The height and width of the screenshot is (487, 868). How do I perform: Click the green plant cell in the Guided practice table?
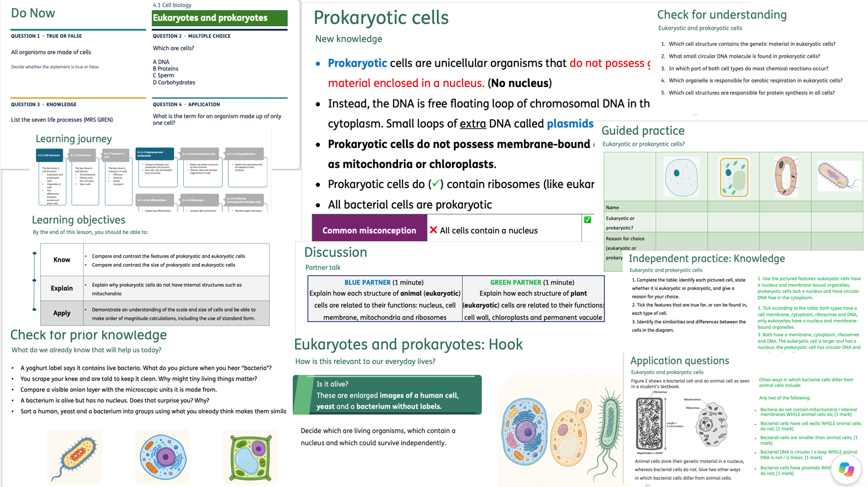pos(734,177)
